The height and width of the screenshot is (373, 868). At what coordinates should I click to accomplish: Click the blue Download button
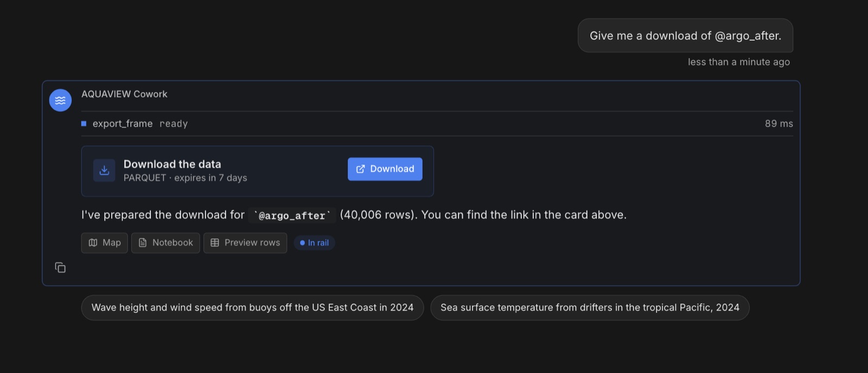[x=385, y=169]
